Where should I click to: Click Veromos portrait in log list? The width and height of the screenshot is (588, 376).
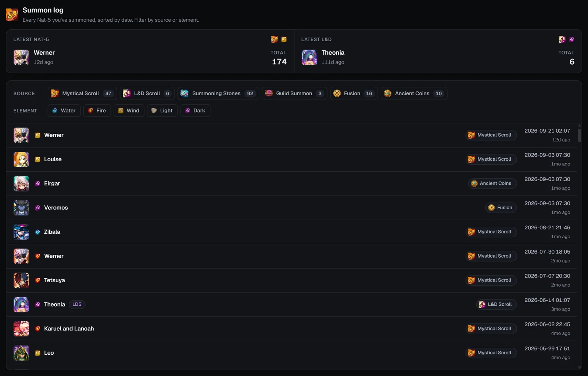click(x=21, y=208)
